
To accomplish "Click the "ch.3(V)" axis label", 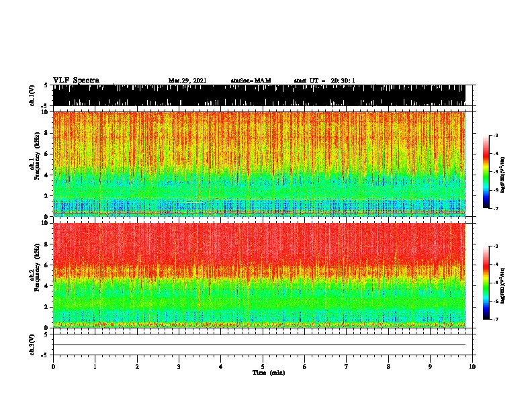I will (x=32, y=345).
